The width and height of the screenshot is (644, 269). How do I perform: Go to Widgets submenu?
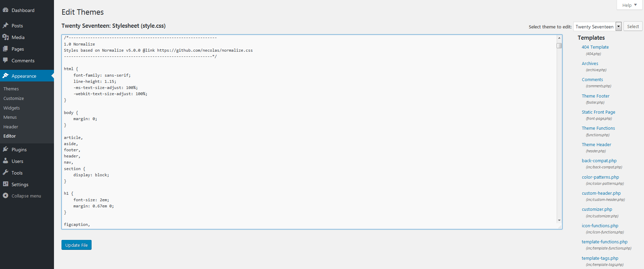tap(12, 108)
